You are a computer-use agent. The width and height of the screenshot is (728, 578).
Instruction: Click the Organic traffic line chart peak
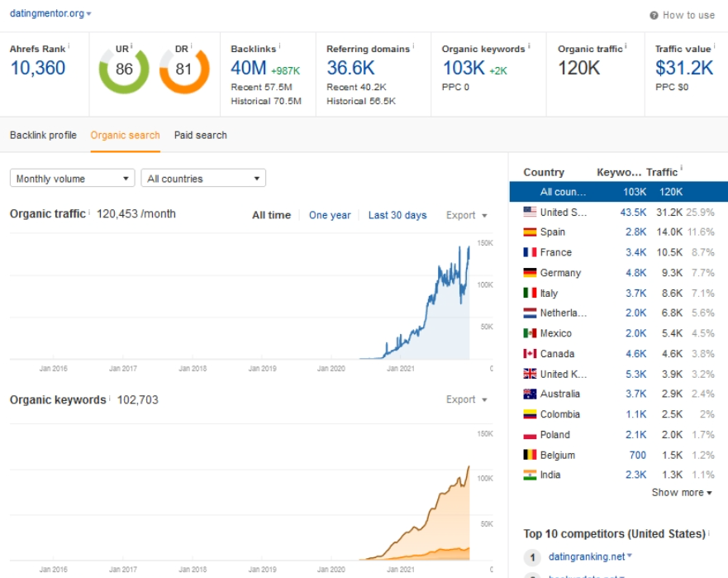coord(468,248)
